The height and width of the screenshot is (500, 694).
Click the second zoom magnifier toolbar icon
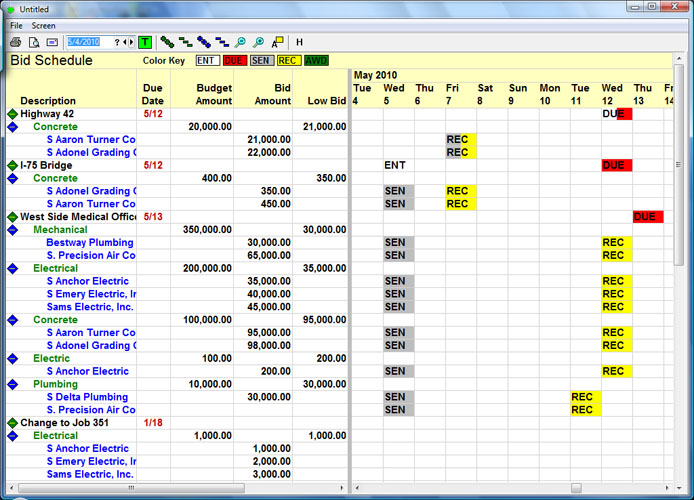click(x=258, y=42)
